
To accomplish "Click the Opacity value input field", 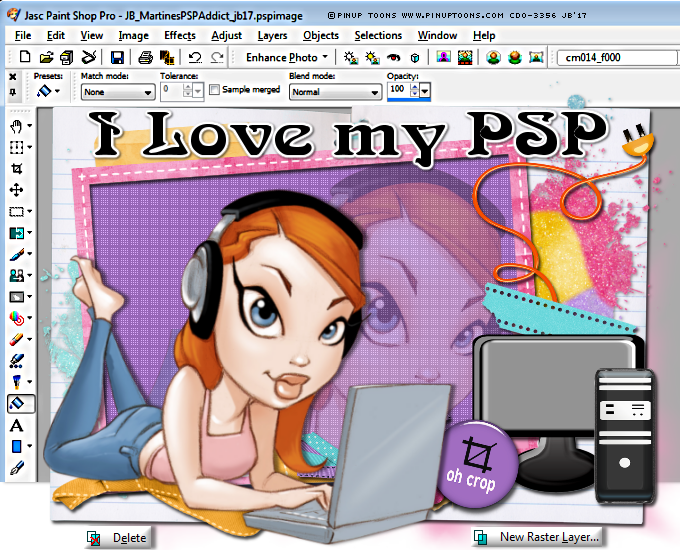I will click(x=397, y=90).
